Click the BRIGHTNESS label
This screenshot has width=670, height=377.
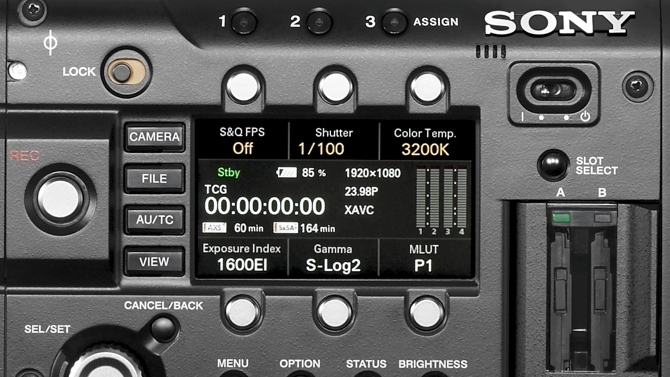[x=433, y=364]
